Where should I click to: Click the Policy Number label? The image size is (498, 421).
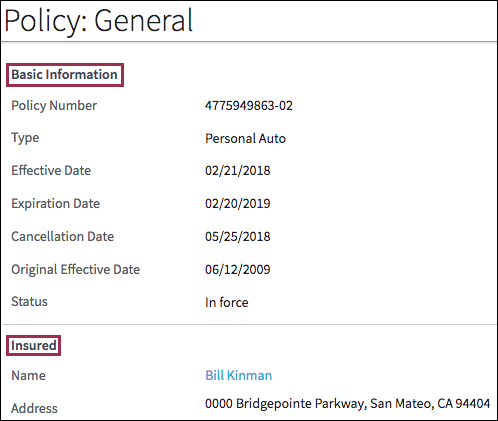click(54, 106)
